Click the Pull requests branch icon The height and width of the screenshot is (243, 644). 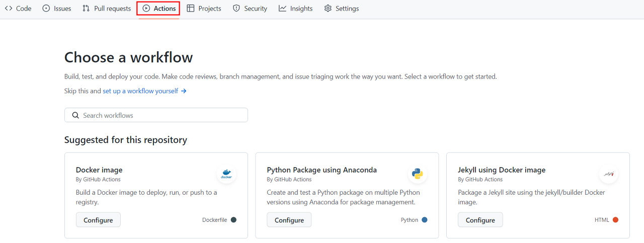pos(86,9)
